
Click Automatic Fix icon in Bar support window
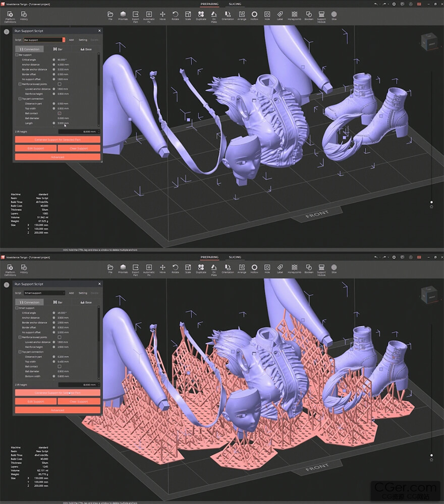pos(149,16)
